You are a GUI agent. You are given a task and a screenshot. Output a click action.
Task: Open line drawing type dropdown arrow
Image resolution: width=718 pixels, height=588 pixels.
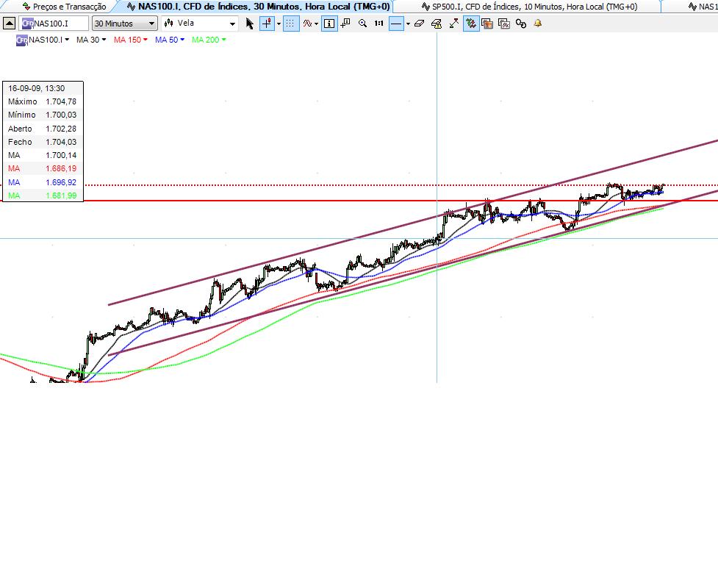pyautogui.click(x=408, y=24)
